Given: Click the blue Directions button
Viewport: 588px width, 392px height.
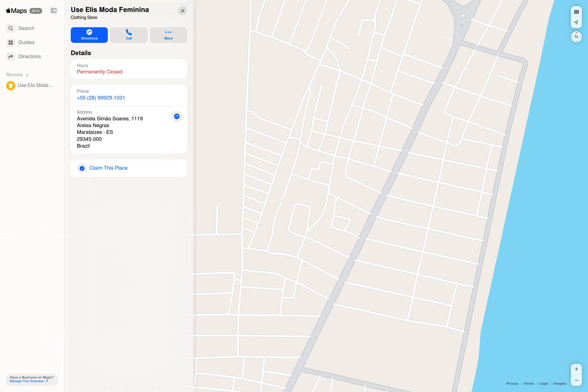Looking at the screenshot, I should [x=89, y=35].
